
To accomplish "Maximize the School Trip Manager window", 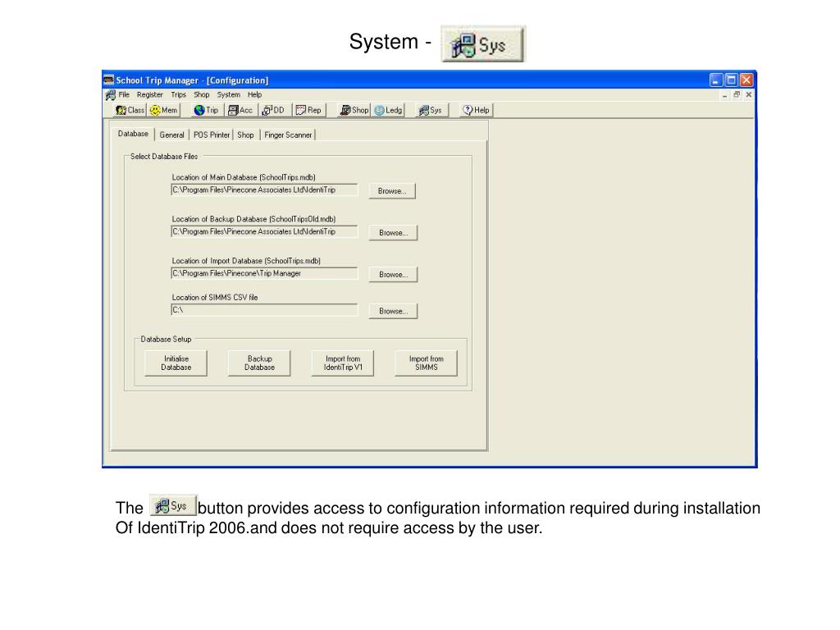I will [731, 80].
